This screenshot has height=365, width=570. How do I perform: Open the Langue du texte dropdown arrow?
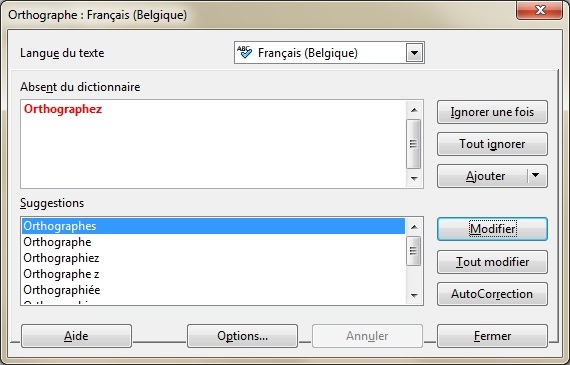[414, 53]
